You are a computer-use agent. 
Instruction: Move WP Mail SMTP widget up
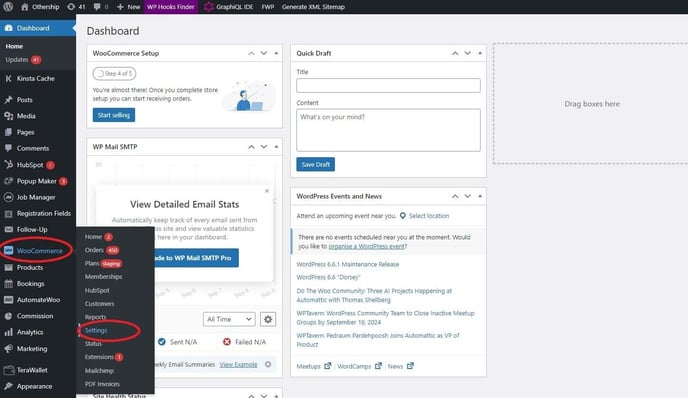[251, 147]
